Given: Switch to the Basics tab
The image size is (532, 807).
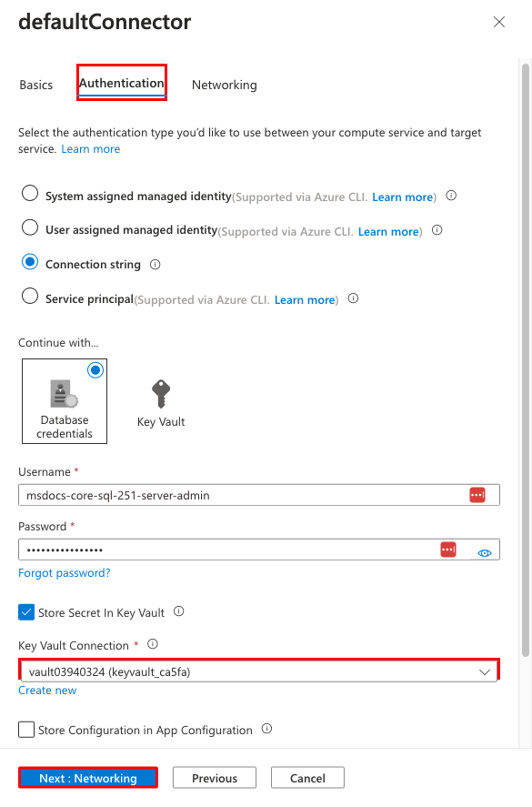Looking at the screenshot, I should coord(36,85).
